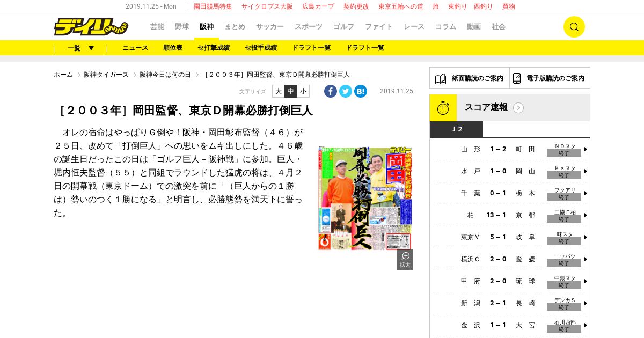This screenshot has height=338, width=644.
Task: Set font size to 大
Action: (x=279, y=91)
